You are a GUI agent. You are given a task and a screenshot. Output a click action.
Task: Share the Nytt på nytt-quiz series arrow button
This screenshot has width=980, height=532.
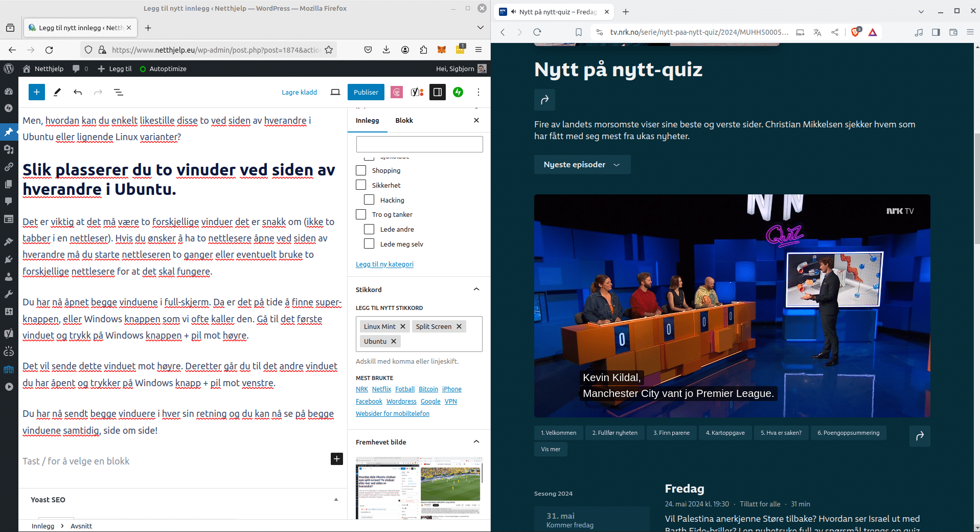544,100
